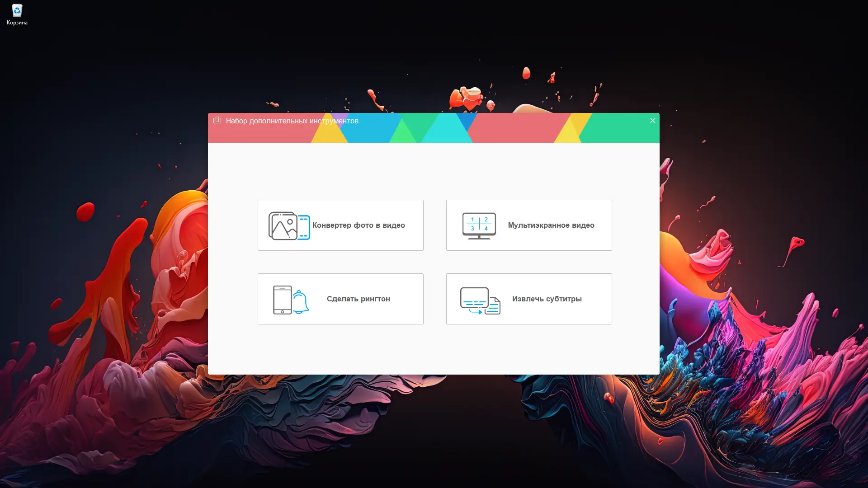Click the toolbox icon in title bar

click(217, 120)
